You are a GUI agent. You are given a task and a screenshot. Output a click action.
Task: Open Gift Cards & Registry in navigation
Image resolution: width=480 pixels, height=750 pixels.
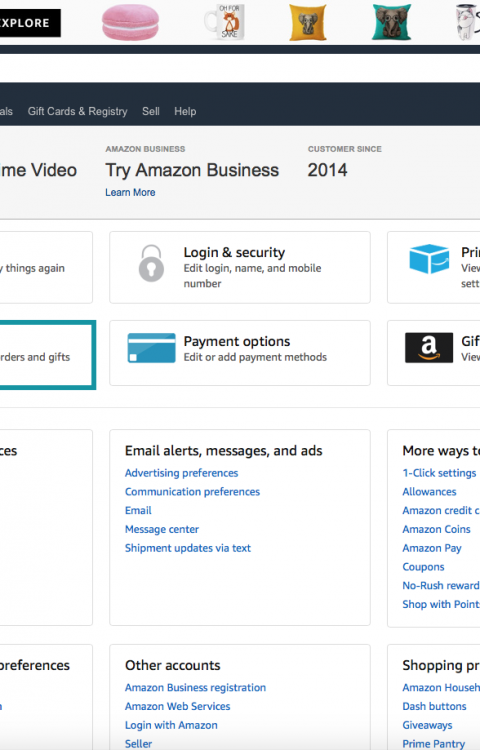point(77,111)
